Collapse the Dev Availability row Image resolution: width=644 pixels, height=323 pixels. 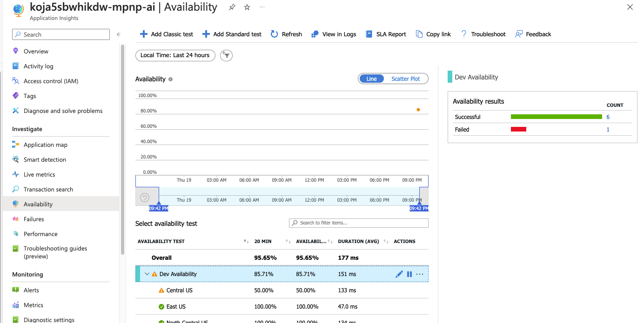tap(147, 274)
